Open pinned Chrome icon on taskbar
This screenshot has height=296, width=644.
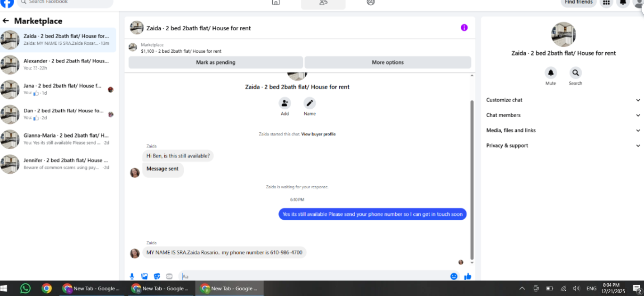tap(46, 288)
